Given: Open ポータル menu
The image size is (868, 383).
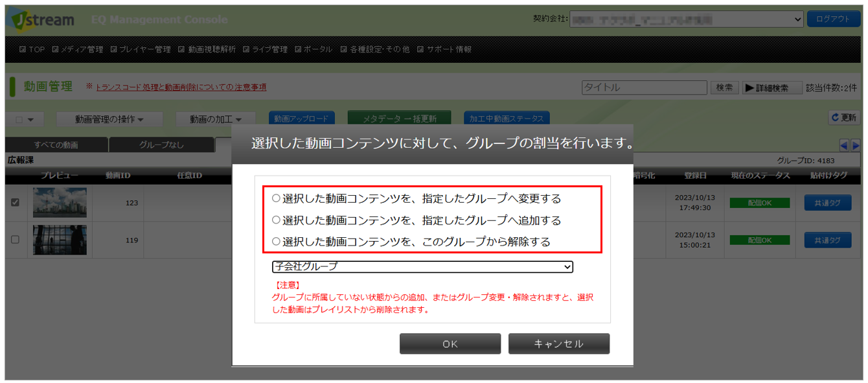Looking at the screenshot, I should pos(314,49).
